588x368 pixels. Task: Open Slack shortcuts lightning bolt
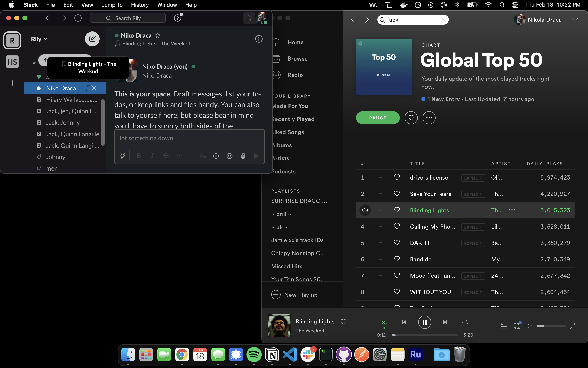[x=123, y=156]
